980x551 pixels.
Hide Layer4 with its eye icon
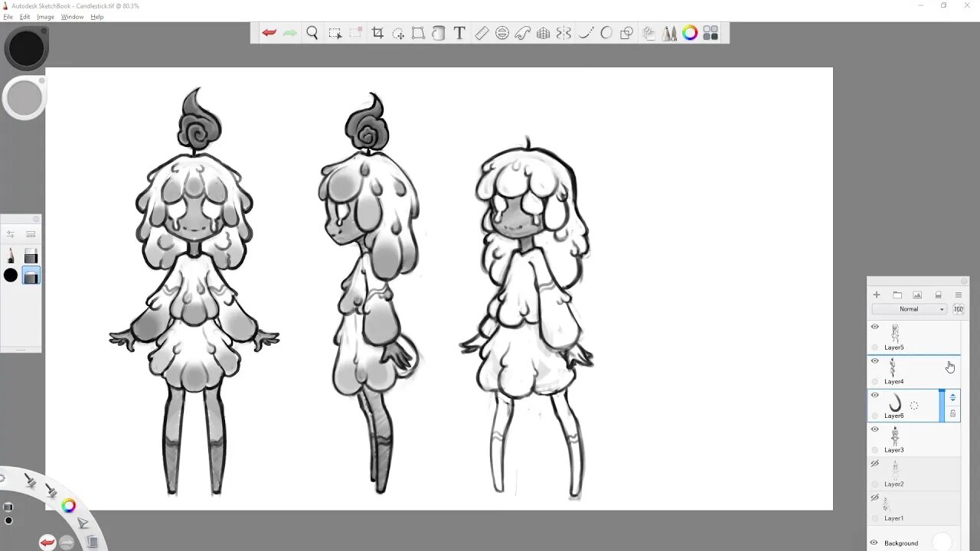coord(875,361)
